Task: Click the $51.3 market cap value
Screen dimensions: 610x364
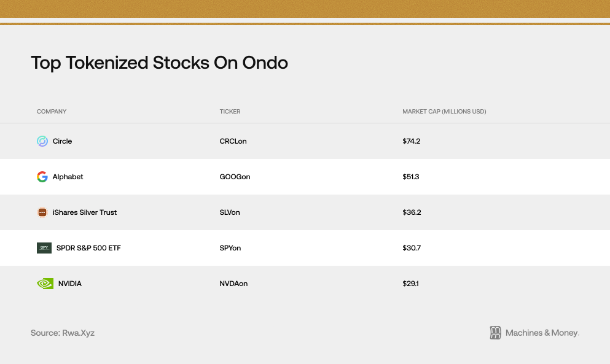Action: coord(410,177)
